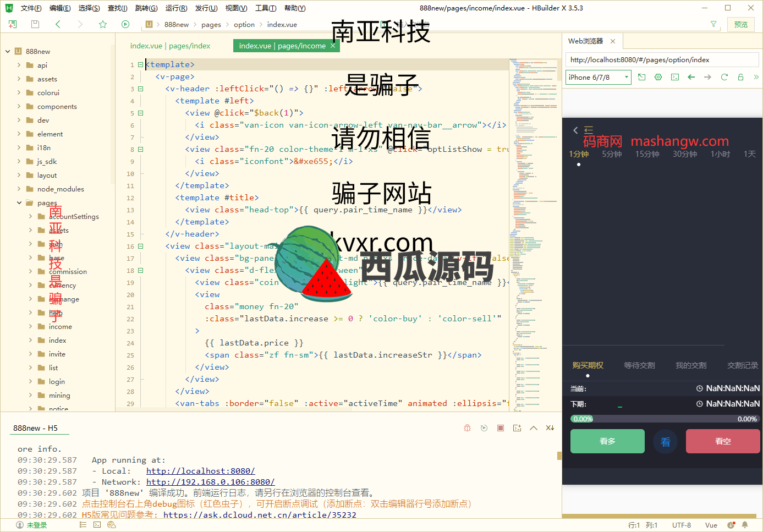
Task: Click the console export icon
Action: pos(517,428)
